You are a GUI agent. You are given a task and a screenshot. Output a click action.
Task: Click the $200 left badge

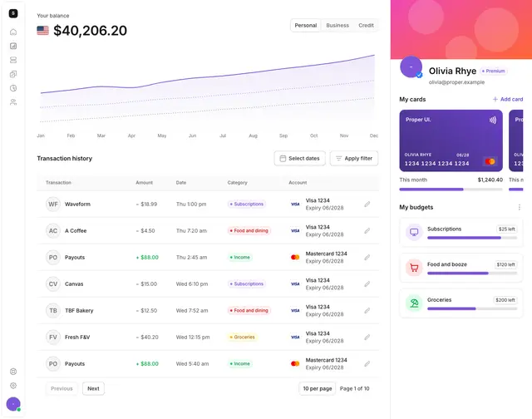[505, 300]
